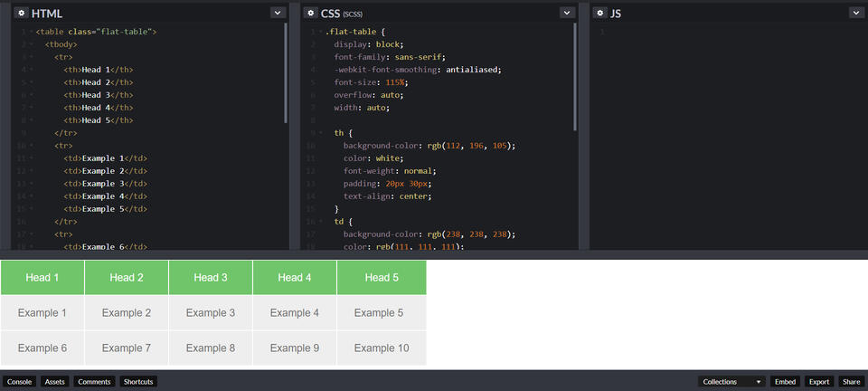868x391 pixels.
Task: Open the Console panel
Action: [x=20, y=382]
